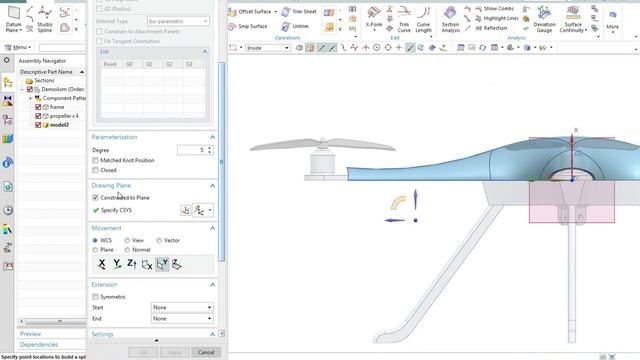640x360 pixels.
Task: Enable the Closed spline checkbox
Action: coord(95,170)
